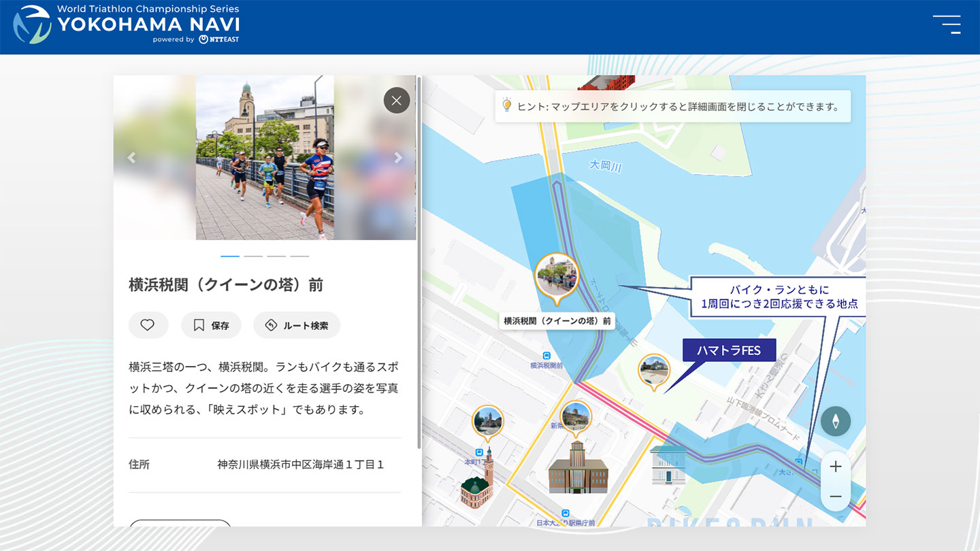Show previous photo in carousel

[131, 158]
